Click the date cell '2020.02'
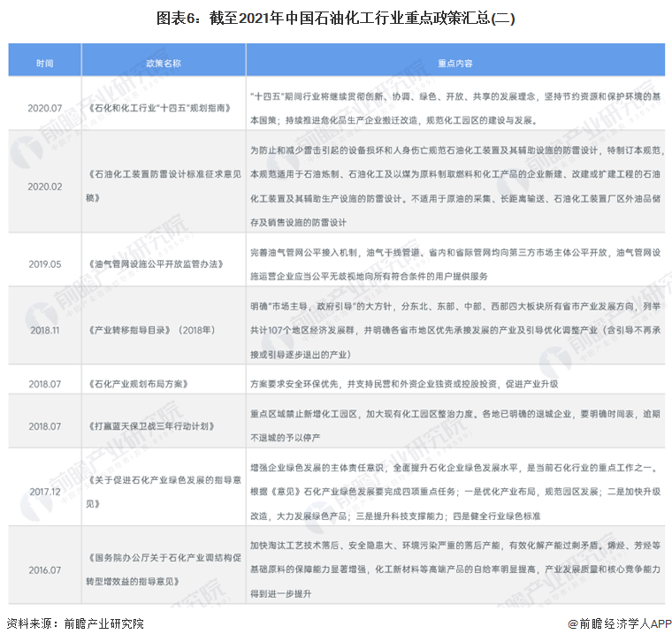This screenshot has width=672, height=642. tap(45, 187)
